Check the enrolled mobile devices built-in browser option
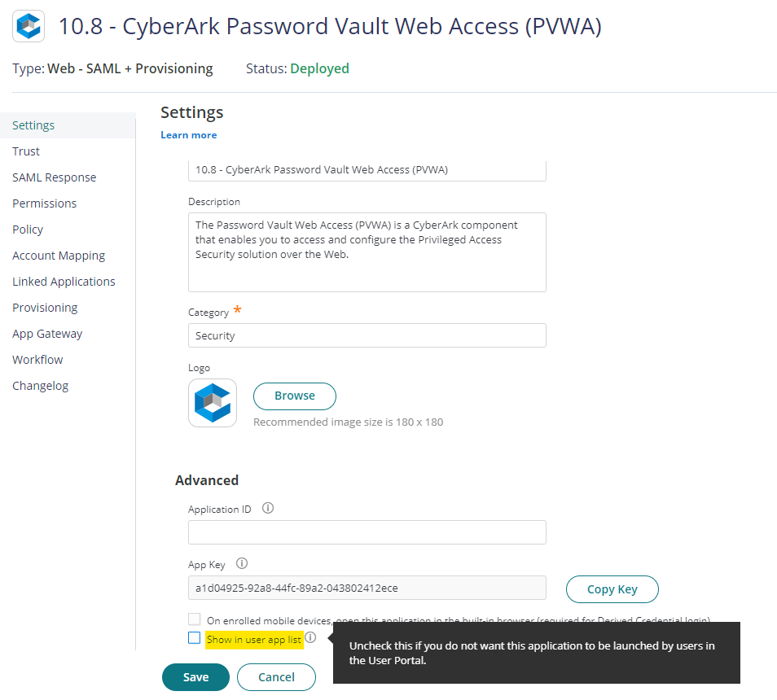The height and width of the screenshot is (700, 777). 194,619
